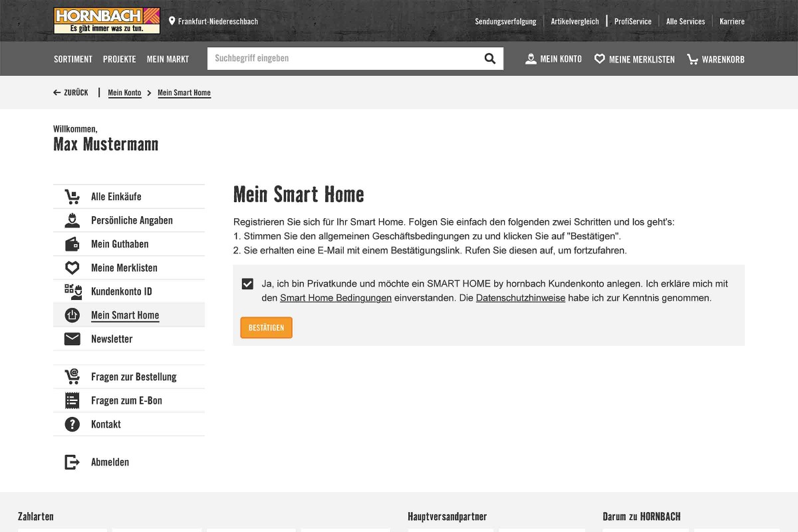Open the Datenschutzhinweise link
Image resolution: width=798 pixels, height=532 pixels.
pos(521,298)
